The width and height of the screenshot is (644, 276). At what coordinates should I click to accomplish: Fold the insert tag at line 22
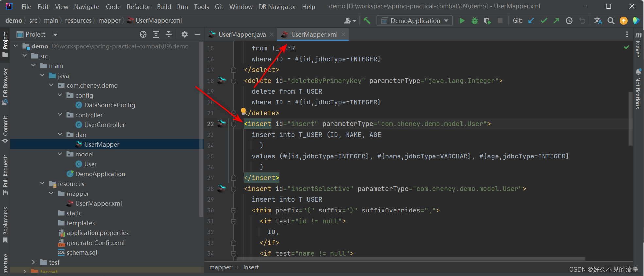[x=233, y=124]
